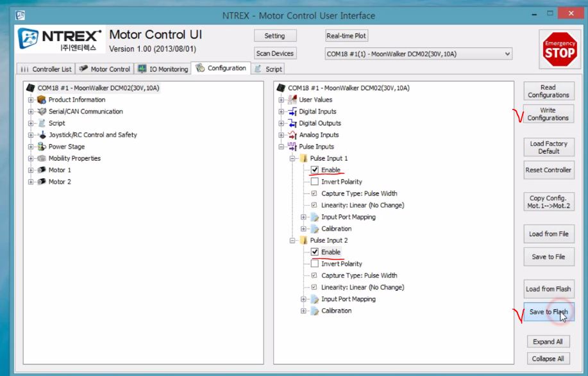The height and width of the screenshot is (376, 588).
Task: Switch to the Motor Control tab
Action: click(x=105, y=69)
